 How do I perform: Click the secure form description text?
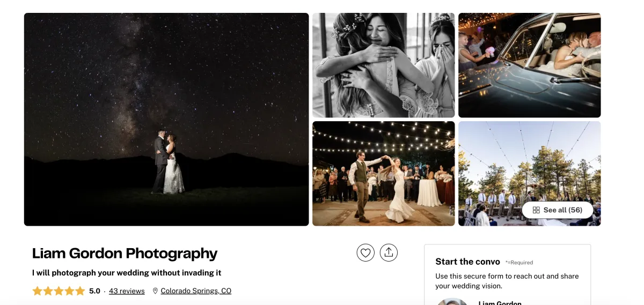(507, 281)
